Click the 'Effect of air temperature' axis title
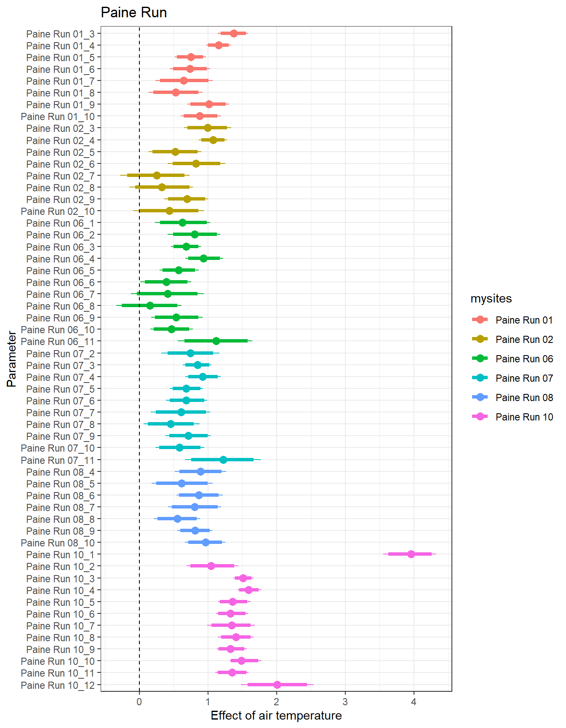566x728 pixels. pos(276,715)
